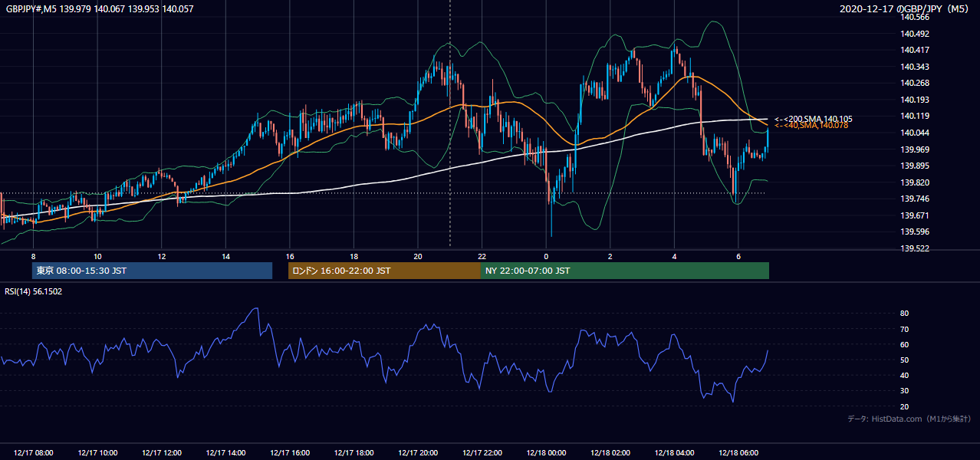Click the 12/17 18:00 date label

pos(354,453)
